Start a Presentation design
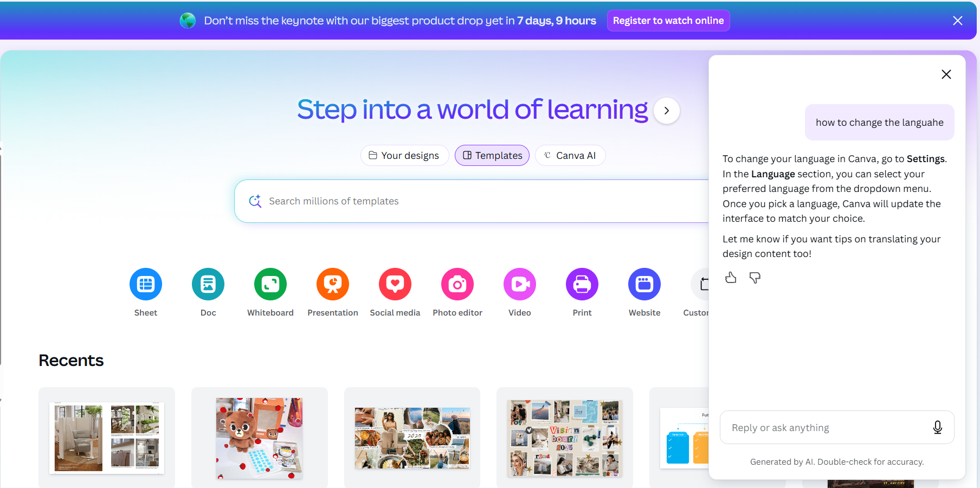 pos(333,284)
